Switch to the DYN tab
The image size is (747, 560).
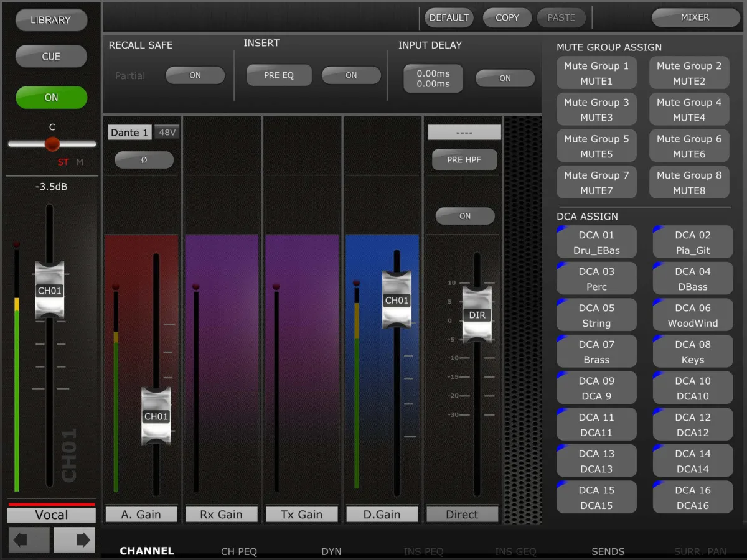click(x=331, y=551)
